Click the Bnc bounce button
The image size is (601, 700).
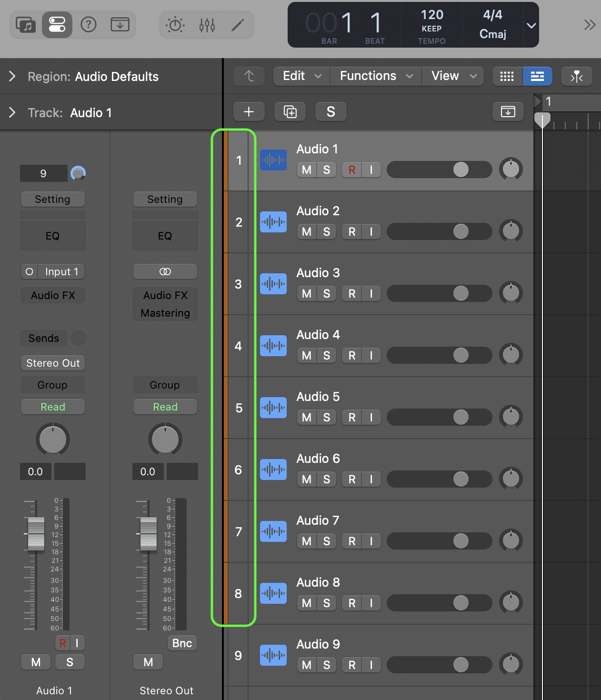182,643
